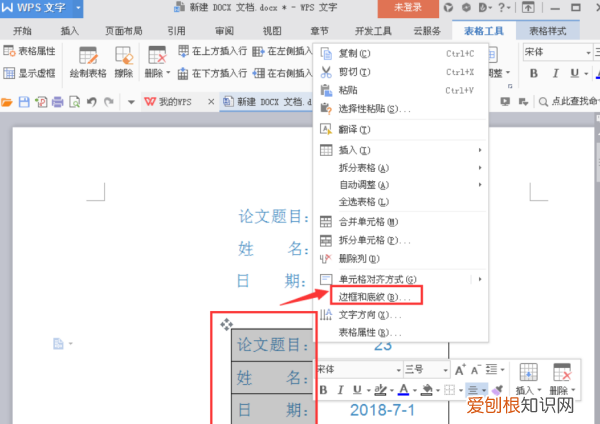Click the redo arrow icon

point(109,102)
